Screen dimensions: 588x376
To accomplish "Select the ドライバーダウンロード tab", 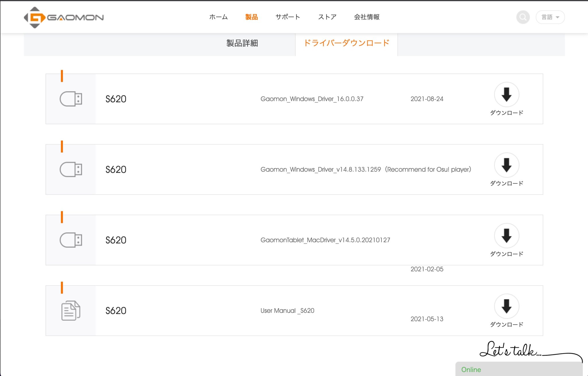I will (346, 43).
